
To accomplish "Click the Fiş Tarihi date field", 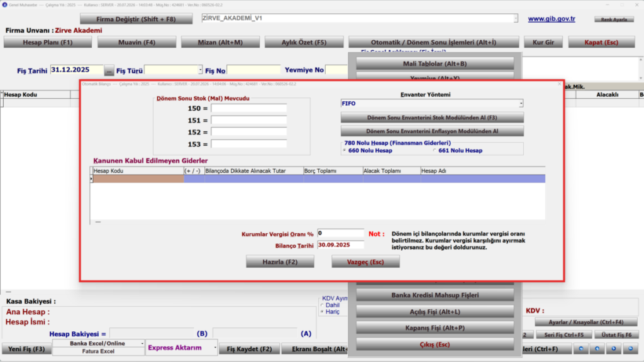I will coord(77,70).
